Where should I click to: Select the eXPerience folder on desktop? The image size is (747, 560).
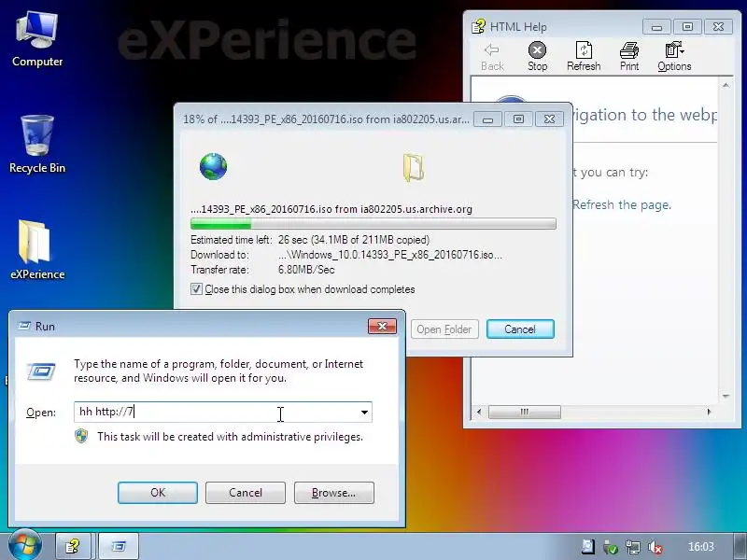click(37, 250)
